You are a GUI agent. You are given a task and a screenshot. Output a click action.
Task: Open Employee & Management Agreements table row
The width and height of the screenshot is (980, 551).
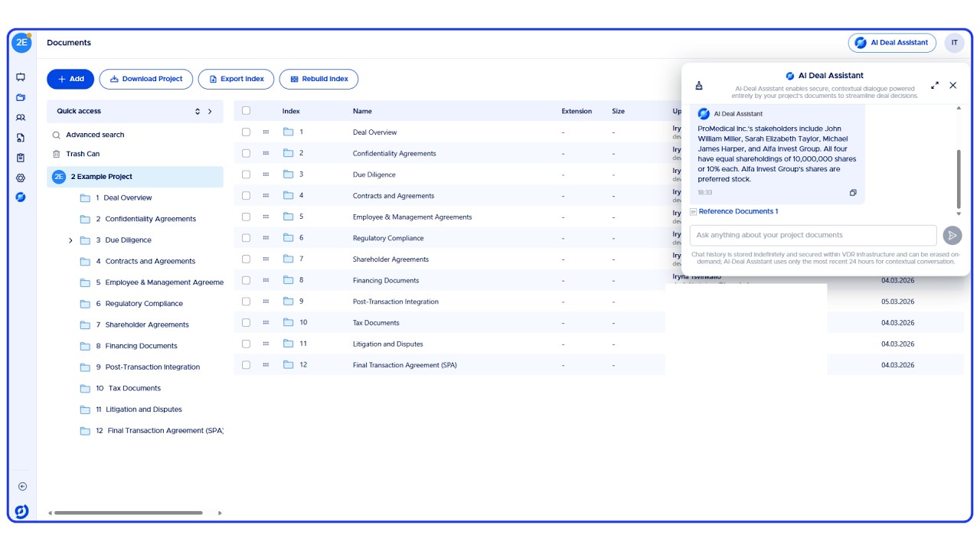pyautogui.click(x=412, y=217)
